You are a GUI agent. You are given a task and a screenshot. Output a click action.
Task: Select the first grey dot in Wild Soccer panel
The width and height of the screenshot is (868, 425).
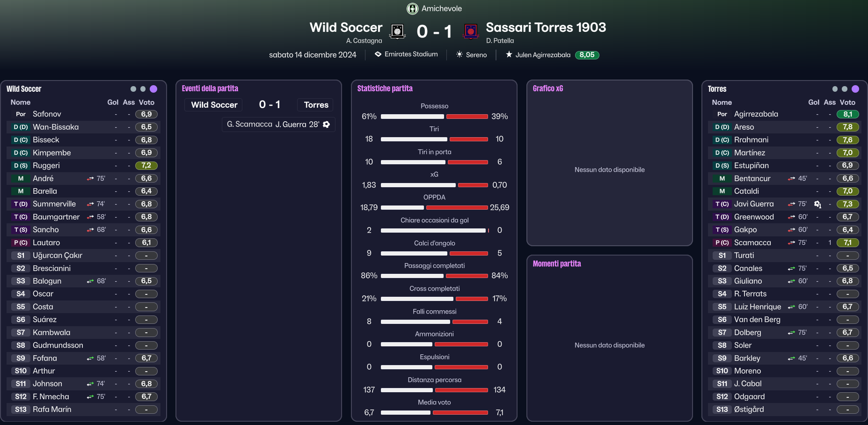(133, 89)
